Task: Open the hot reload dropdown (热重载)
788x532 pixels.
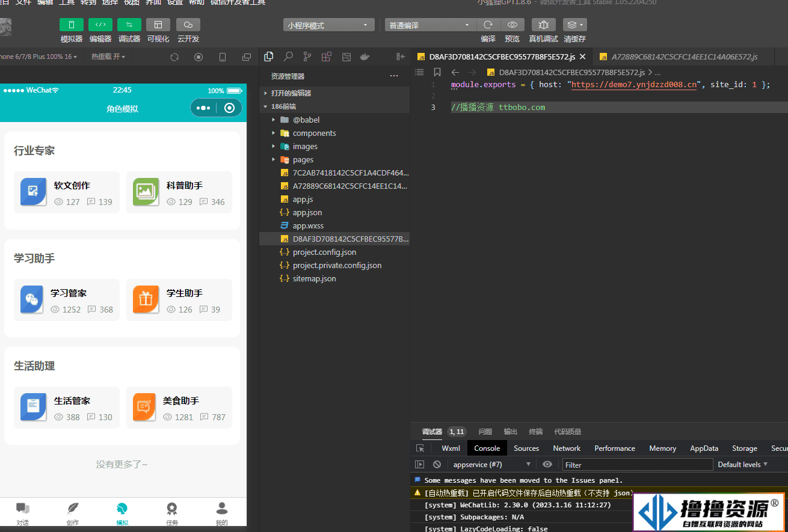Action: (x=108, y=57)
